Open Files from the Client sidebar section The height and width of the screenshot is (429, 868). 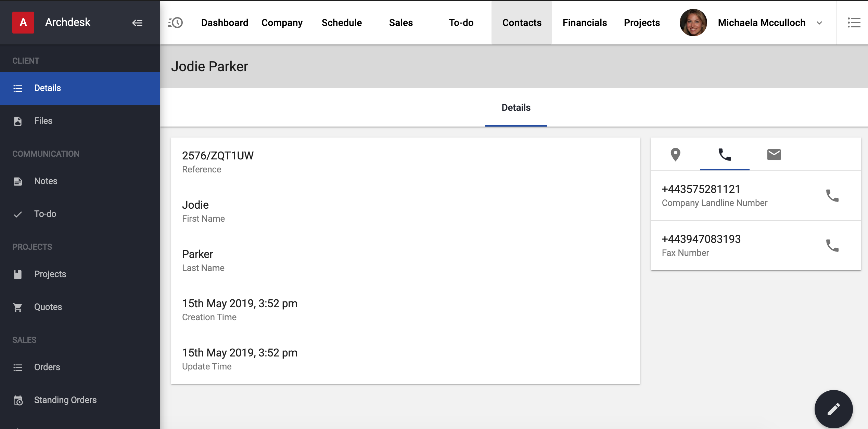coord(43,120)
